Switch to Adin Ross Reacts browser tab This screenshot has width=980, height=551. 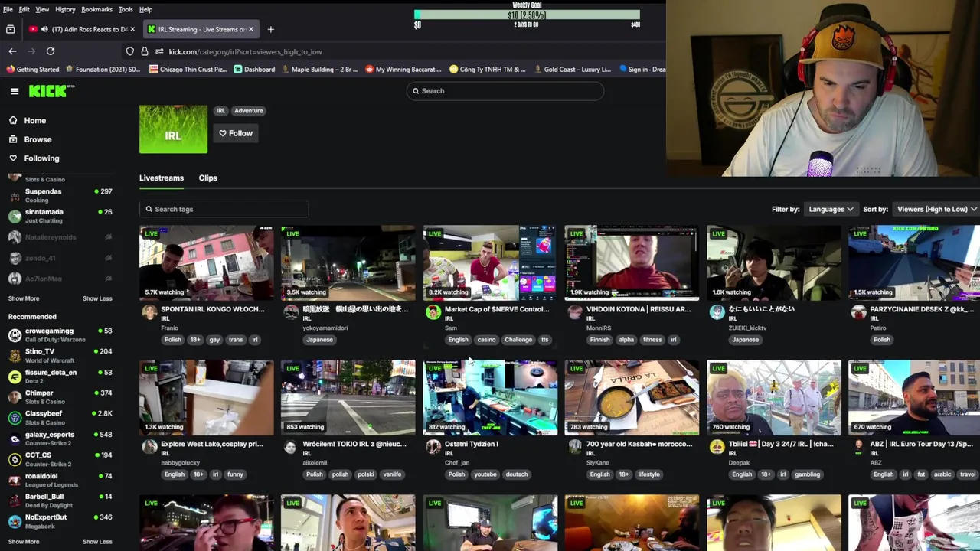pyautogui.click(x=83, y=29)
